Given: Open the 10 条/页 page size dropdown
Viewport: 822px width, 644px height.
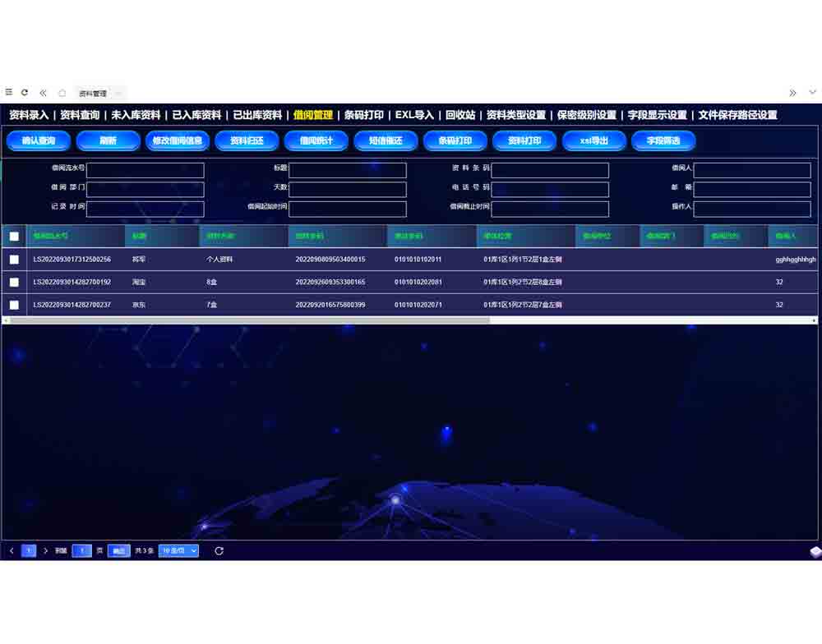Looking at the screenshot, I should [178, 550].
